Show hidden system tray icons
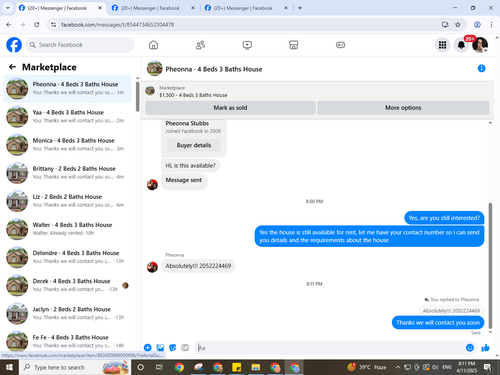Image resolution: width=500 pixels, height=375 pixels. click(398, 367)
